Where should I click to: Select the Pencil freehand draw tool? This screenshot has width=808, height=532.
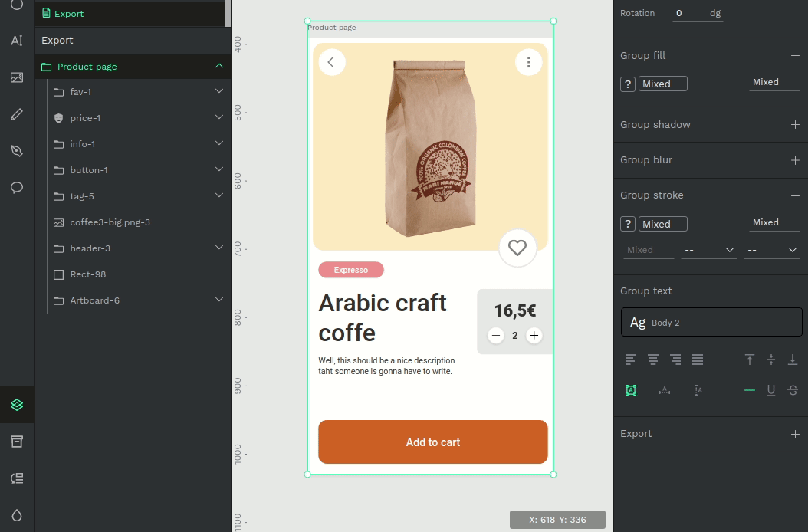pyautogui.click(x=17, y=114)
